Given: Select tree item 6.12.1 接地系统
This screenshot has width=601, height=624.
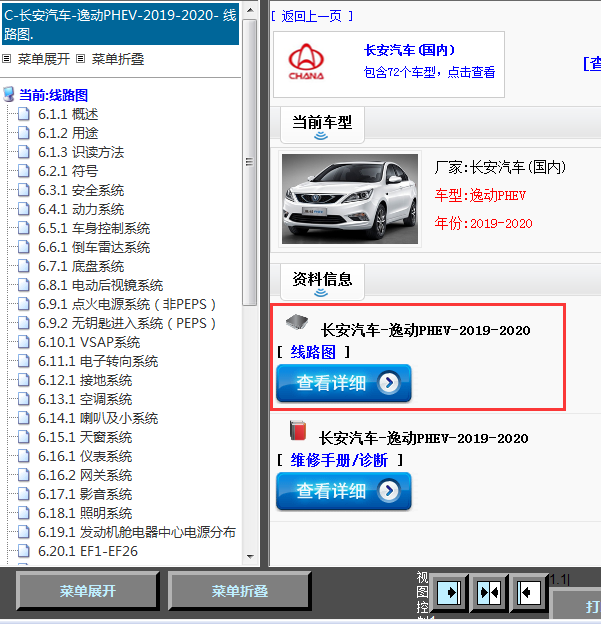Looking at the screenshot, I should (x=85, y=380).
